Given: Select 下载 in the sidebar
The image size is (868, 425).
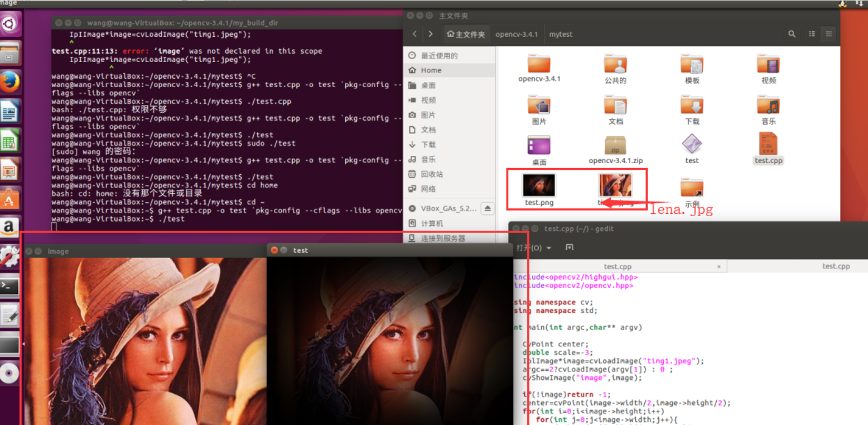Looking at the screenshot, I should click(449, 145).
